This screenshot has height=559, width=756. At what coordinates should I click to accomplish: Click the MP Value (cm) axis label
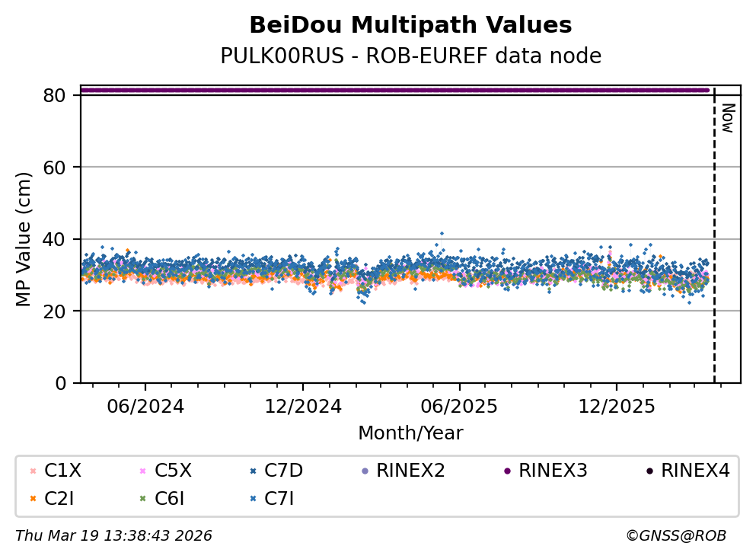tap(24, 239)
